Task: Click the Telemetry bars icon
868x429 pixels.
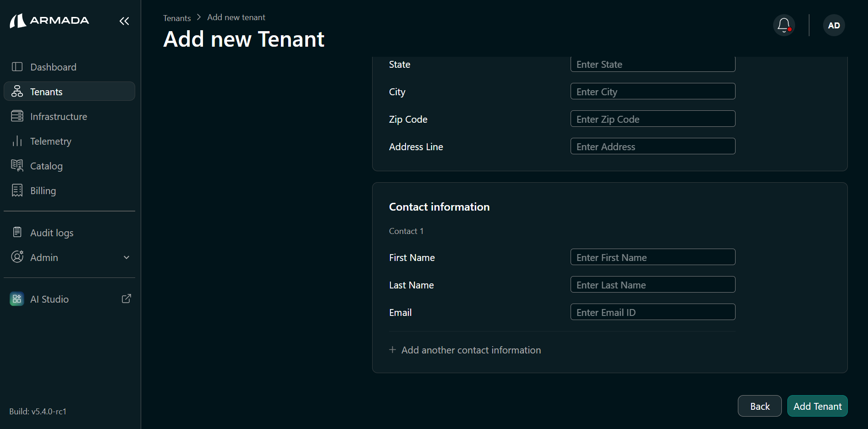Action: [17, 141]
